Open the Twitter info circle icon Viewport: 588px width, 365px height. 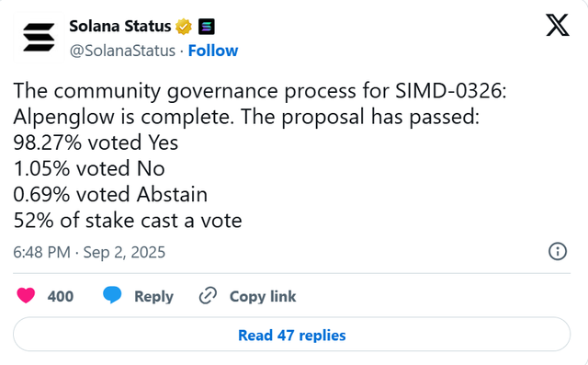click(x=558, y=251)
